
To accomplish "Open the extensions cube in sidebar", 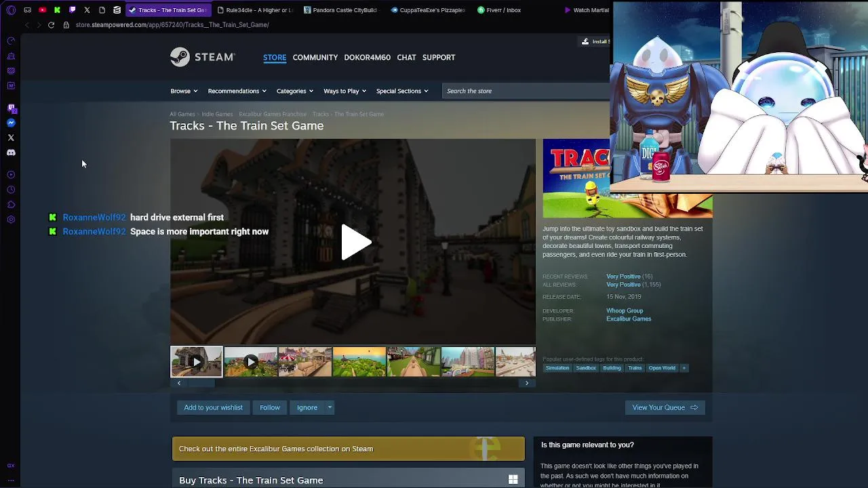I will click(x=11, y=205).
